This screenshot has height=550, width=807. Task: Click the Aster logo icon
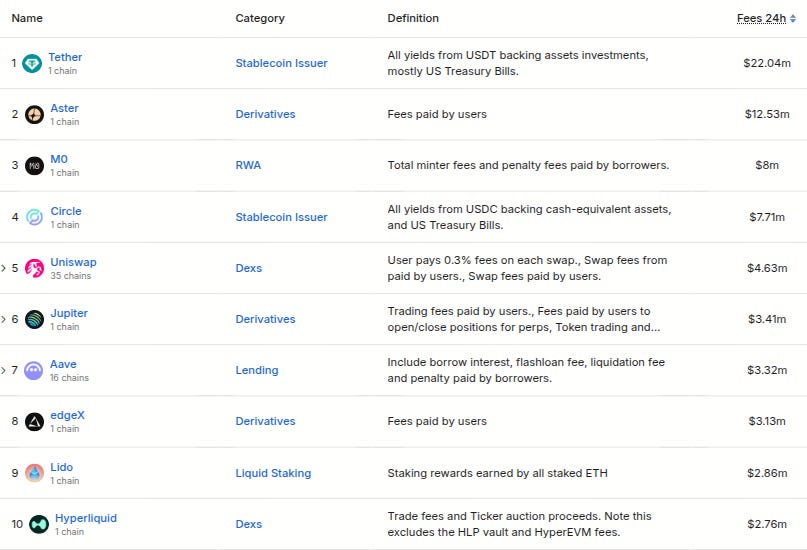34,114
